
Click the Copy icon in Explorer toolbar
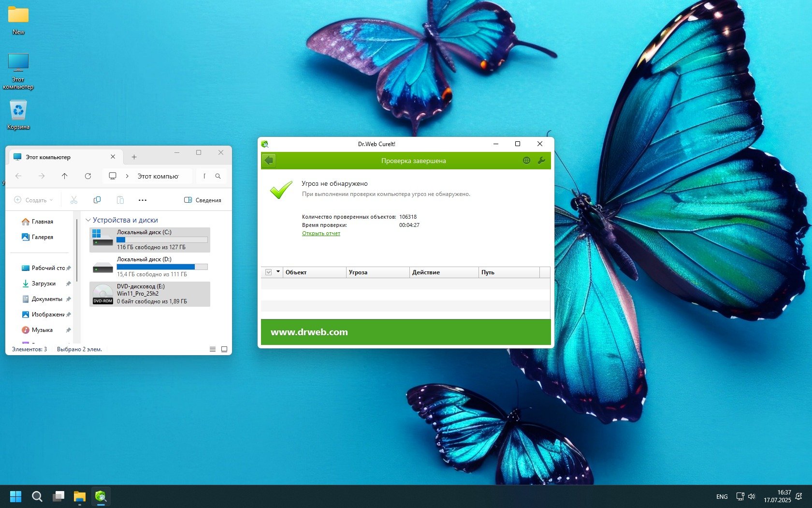(x=97, y=200)
